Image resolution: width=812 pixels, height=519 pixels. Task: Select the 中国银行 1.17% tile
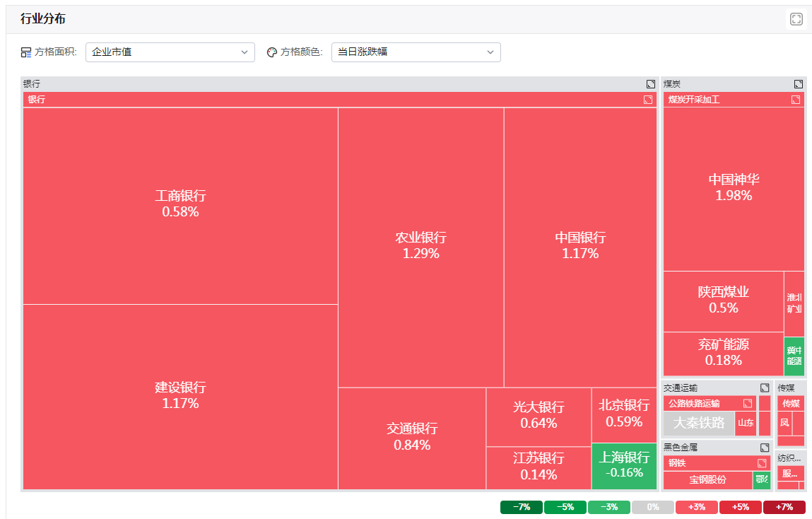[580, 247]
